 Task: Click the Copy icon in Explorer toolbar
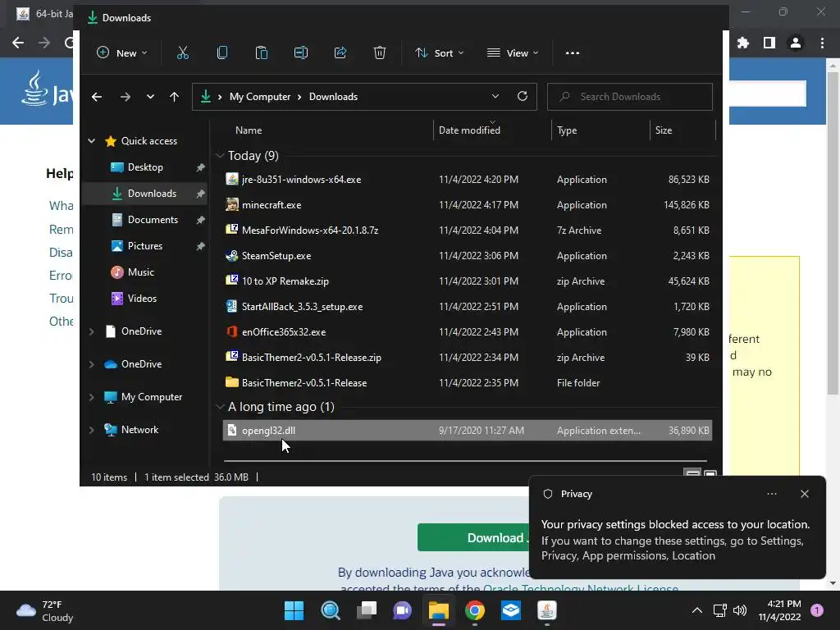click(222, 52)
